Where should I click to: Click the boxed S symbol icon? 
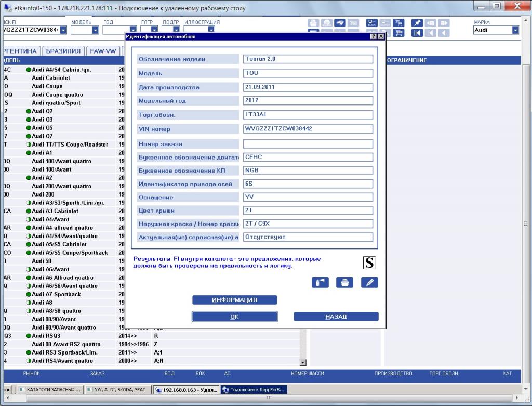(369, 263)
